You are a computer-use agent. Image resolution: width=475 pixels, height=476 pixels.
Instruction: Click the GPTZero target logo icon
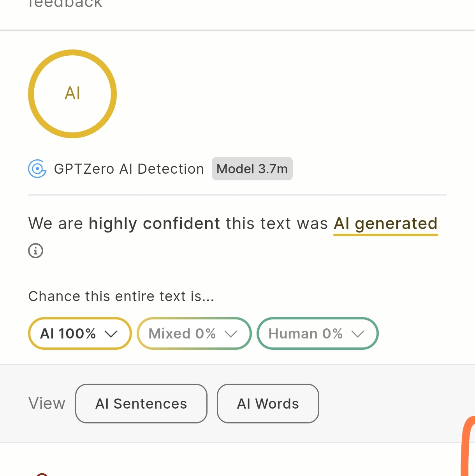tap(37, 169)
